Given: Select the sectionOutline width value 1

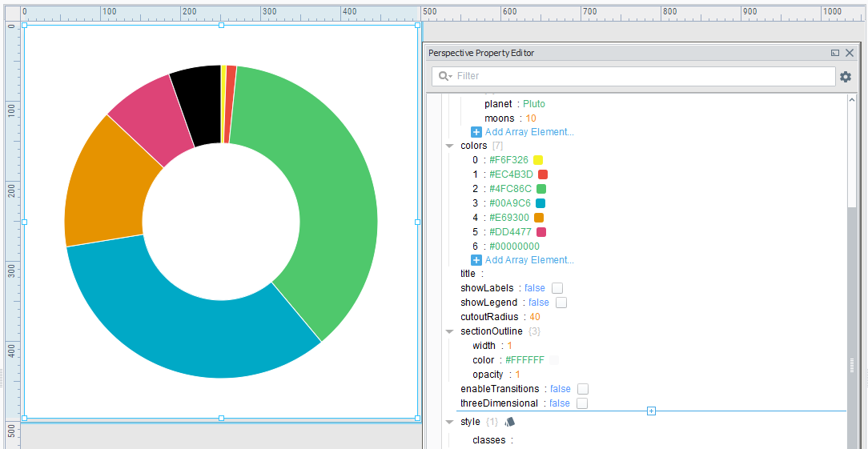Looking at the screenshot, I should point(509,346).
